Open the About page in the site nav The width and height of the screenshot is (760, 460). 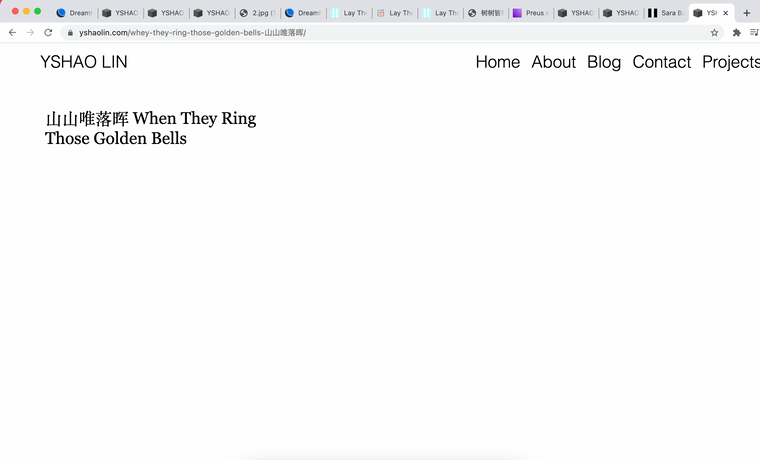click(553, 62)
